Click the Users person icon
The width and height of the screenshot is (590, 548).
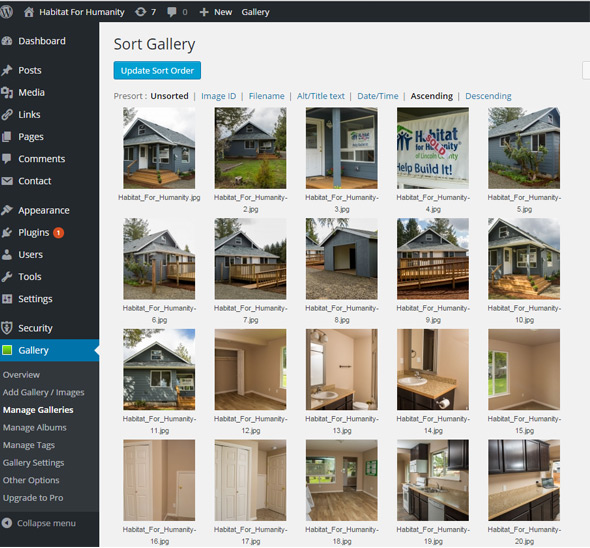(7, 255)
